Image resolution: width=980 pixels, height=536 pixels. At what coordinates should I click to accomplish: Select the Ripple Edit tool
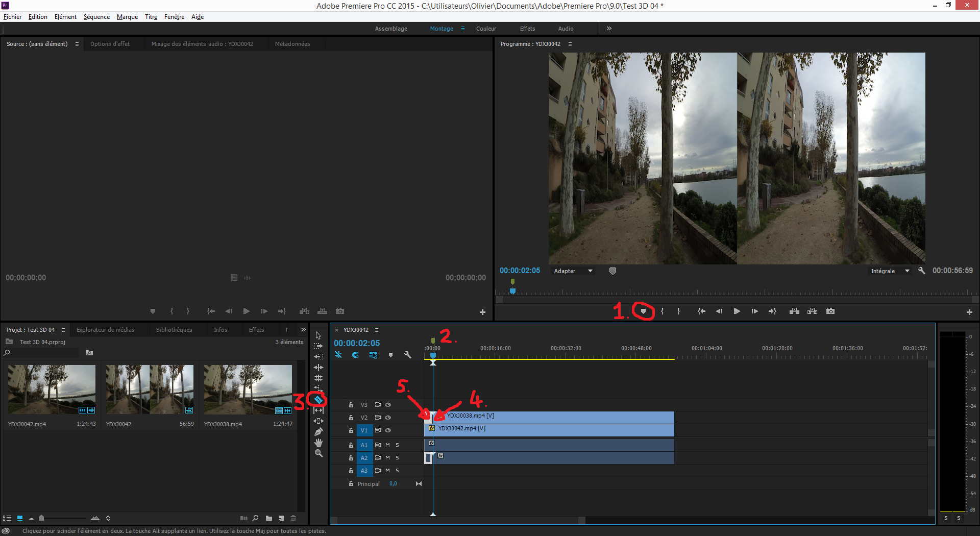click(x=318, y=368)
